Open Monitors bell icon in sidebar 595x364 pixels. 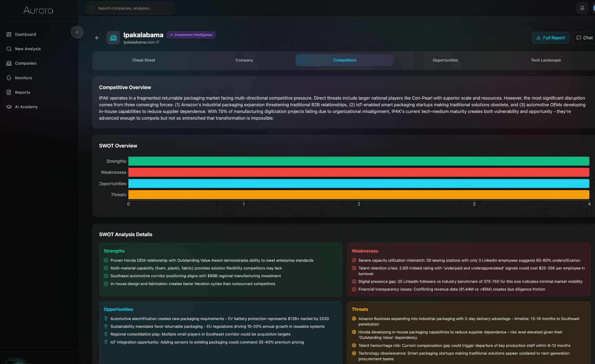pos(9,78)
